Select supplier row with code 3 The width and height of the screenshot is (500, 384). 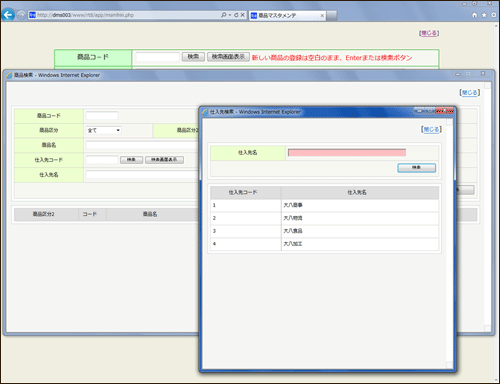click(324, 231)
